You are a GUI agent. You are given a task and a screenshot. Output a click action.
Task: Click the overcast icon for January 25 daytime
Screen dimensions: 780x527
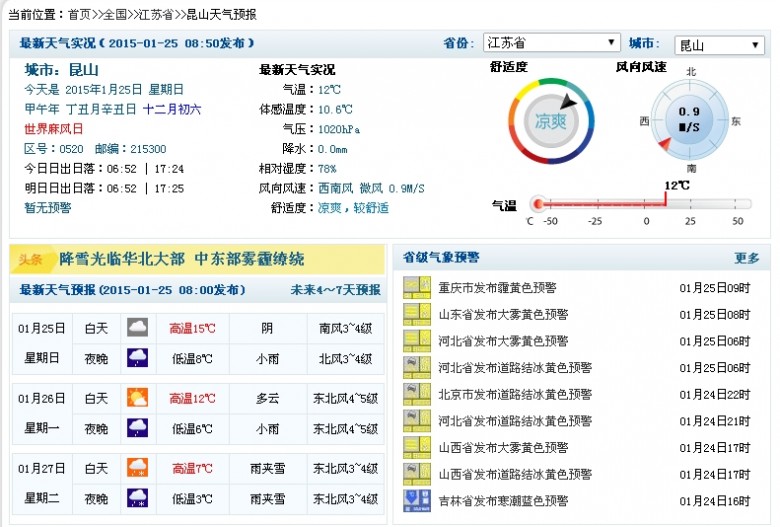[137, 328]
